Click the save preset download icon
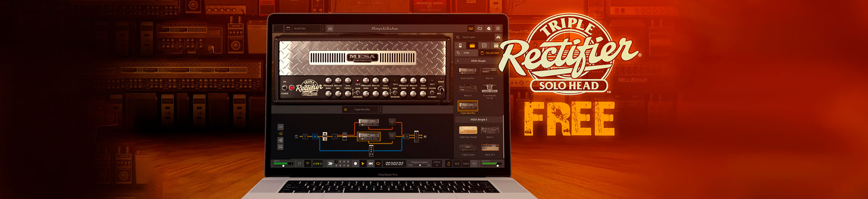Viewport: 868px width, 199px height. pos(330,28)
